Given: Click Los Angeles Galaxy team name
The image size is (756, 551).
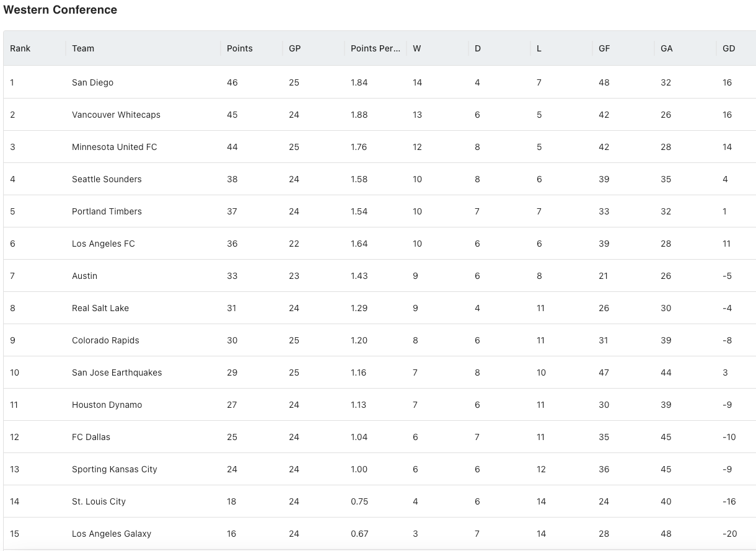Looking at the screenshot, I should (x=112, y=534).
